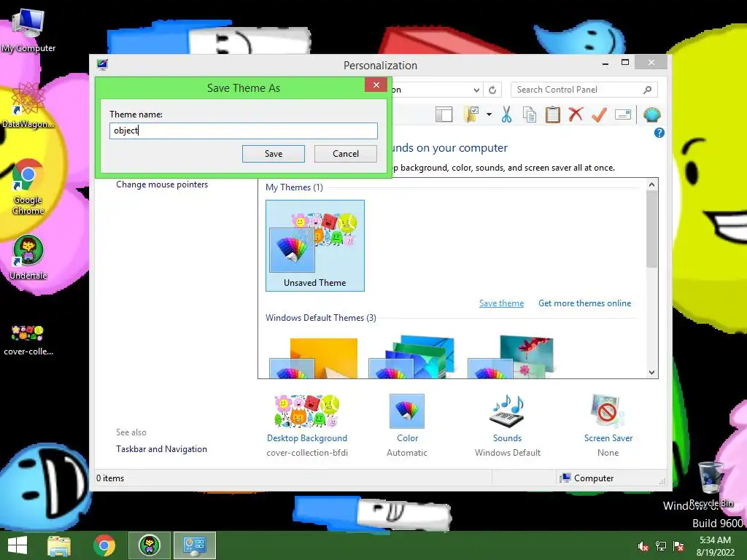This screenshot has width=747, height=560.
Task: Click the refresh button in address bar
Action: click(x=492, y=90)
